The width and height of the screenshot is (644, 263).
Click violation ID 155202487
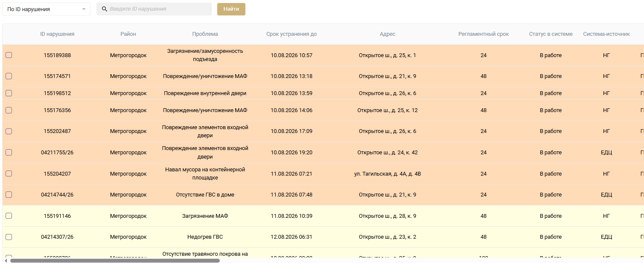(x=57, y=131)
